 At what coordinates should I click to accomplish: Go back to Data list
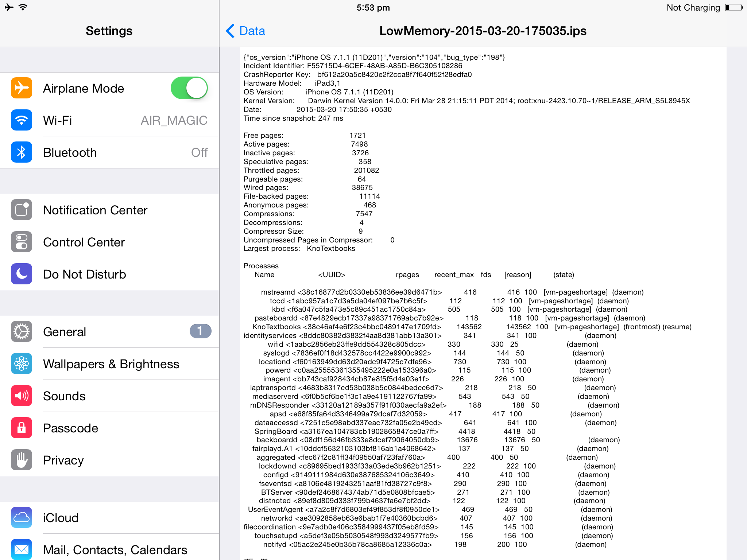(x=245, y=31)
